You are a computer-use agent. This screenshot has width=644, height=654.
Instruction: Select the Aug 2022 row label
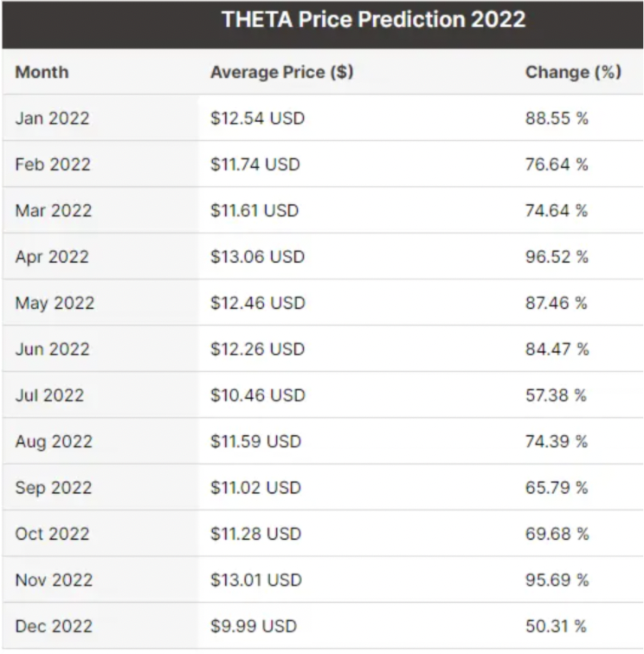[52, 441]
